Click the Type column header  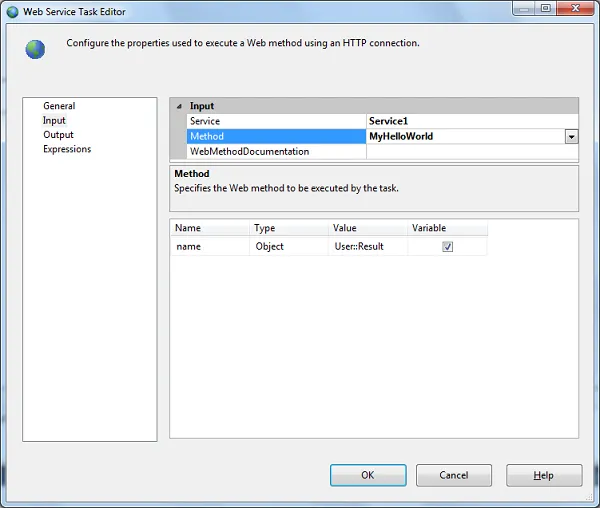coord(289,228)
